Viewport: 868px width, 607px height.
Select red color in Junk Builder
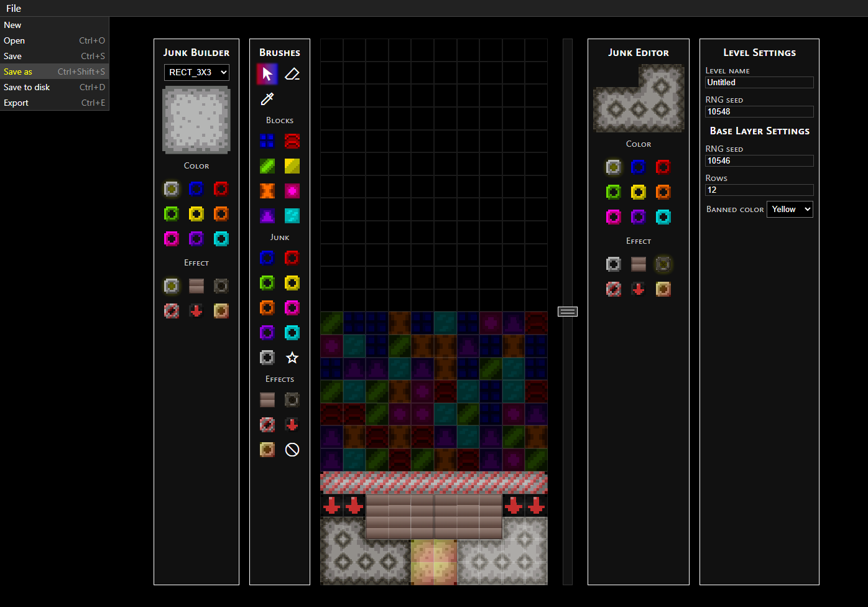pyautogui.click(x=221, y=189)
